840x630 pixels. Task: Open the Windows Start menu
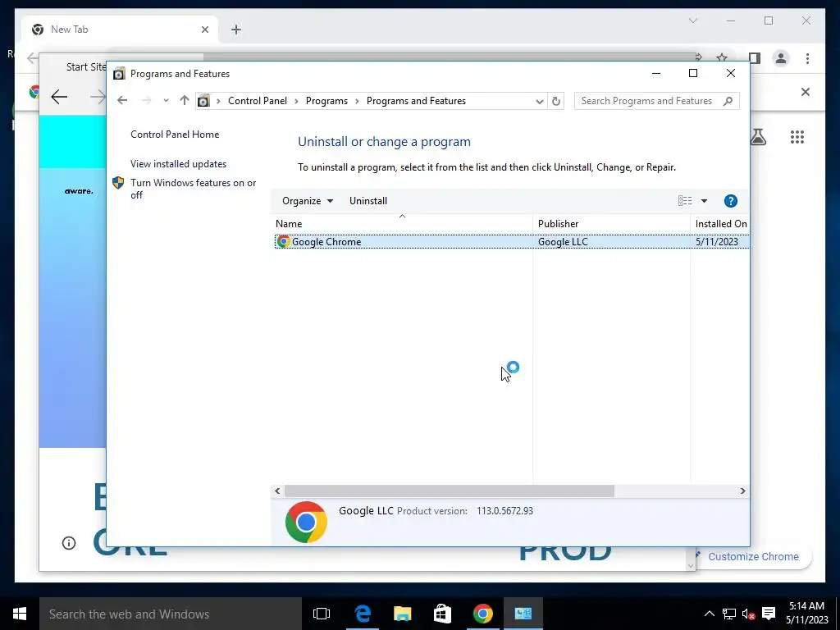20,614
